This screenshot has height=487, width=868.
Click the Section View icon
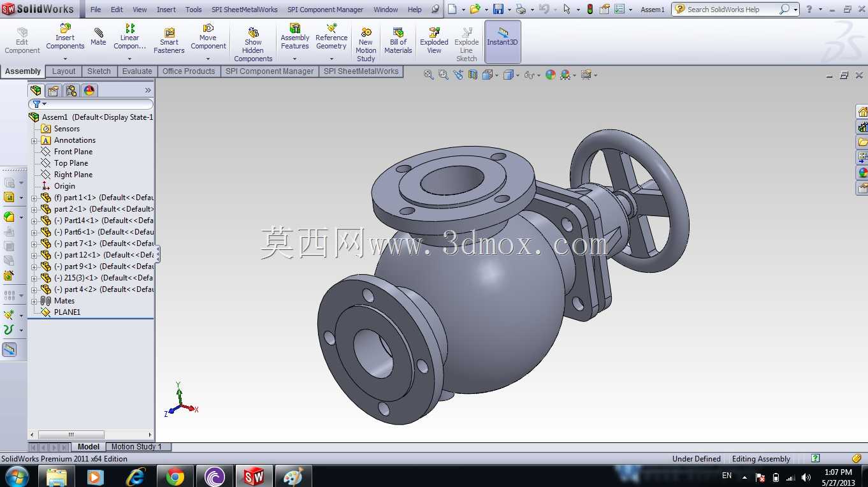pos(473,75)
